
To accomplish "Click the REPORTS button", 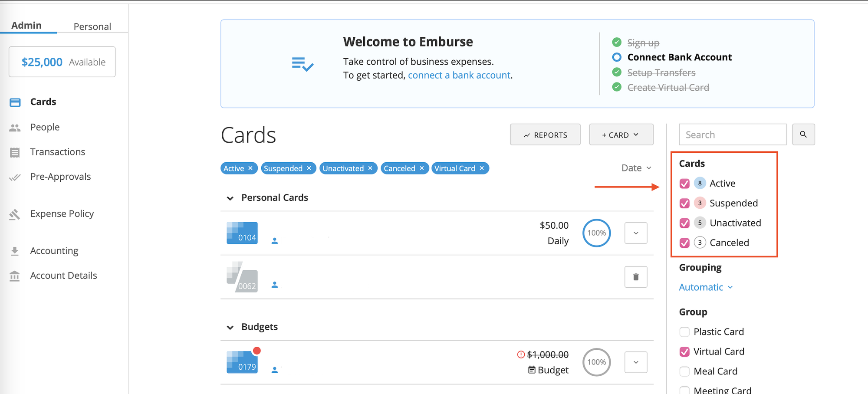I will pos(545,135).
